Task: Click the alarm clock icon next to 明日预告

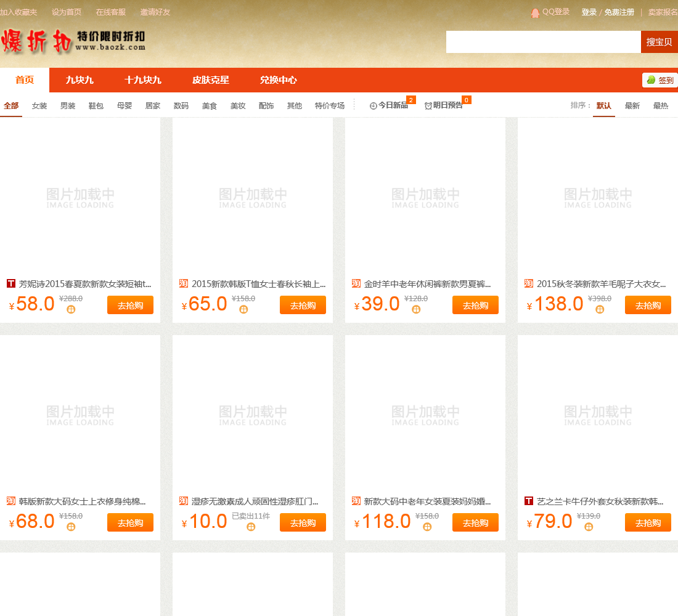Action: [428, 106]
